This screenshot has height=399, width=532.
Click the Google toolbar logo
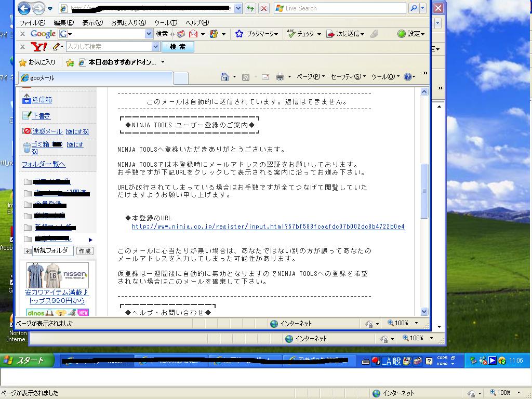point(43,34)
